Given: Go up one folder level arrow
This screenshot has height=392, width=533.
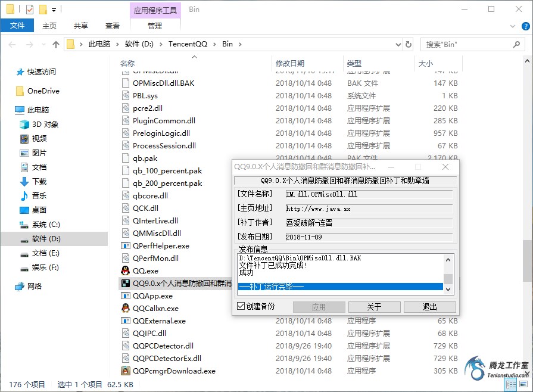Looking at the screenshot, I should pos(56,44).
